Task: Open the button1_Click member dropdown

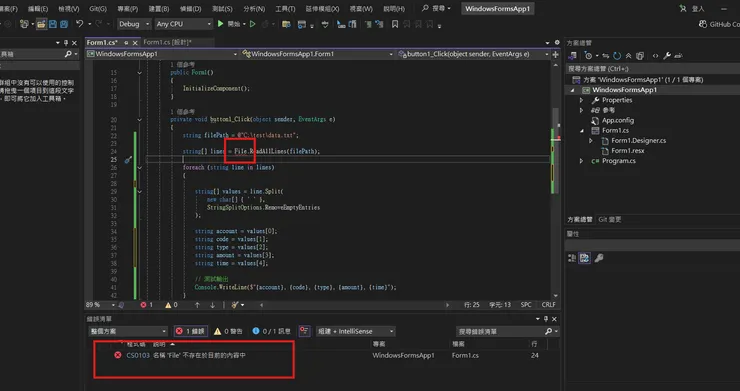Action: [x=473, y=54]
